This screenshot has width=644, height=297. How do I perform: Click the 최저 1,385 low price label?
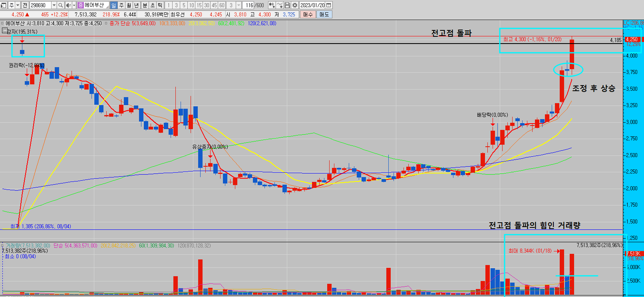point(41,226)
